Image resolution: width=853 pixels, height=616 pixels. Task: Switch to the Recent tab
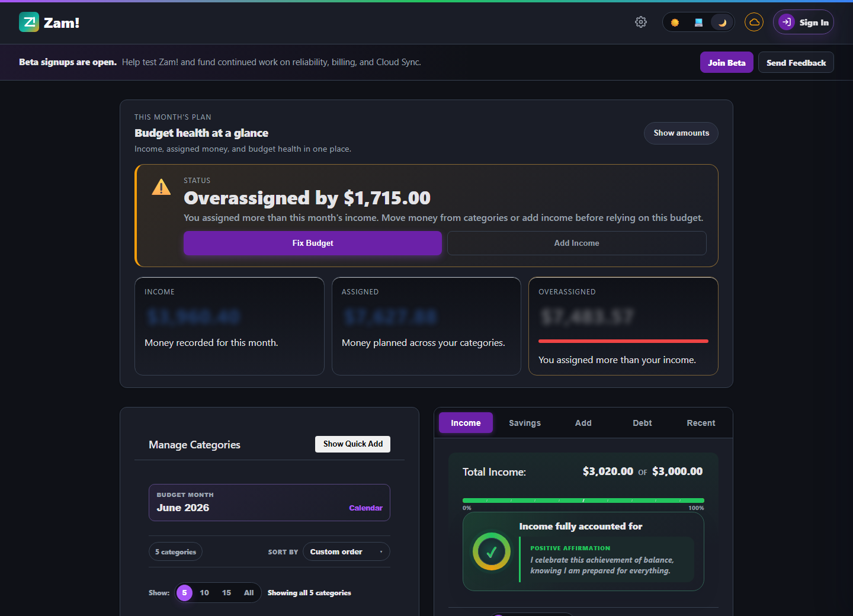pos(701,423)
